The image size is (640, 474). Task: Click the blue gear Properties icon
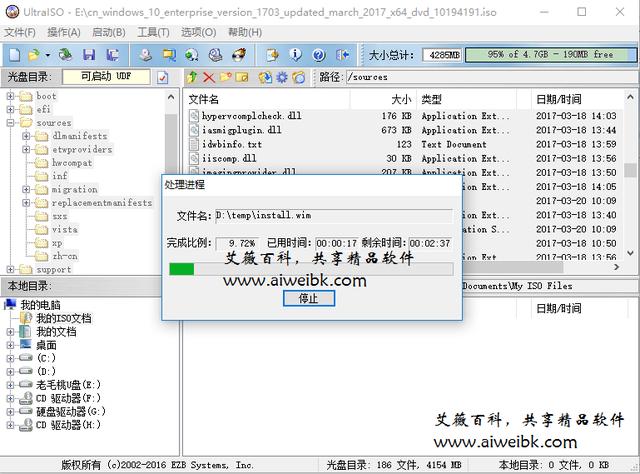(x=282, y=77)
